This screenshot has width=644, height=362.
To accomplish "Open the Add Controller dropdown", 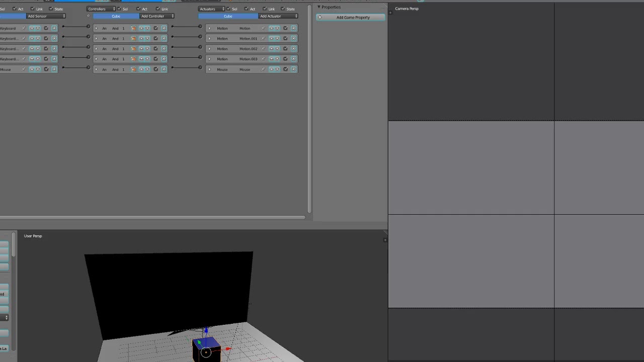I will (157, 16).
